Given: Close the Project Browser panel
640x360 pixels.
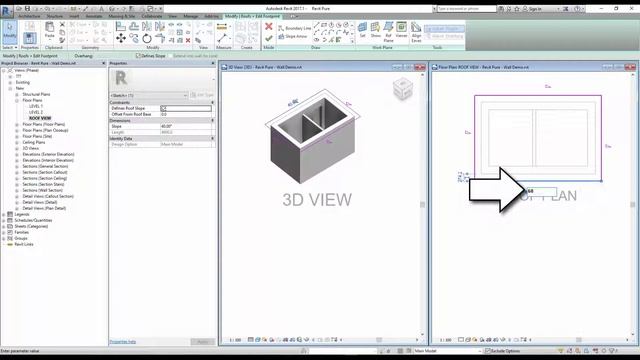Looking at the screenshot, I should coord(103,63).
